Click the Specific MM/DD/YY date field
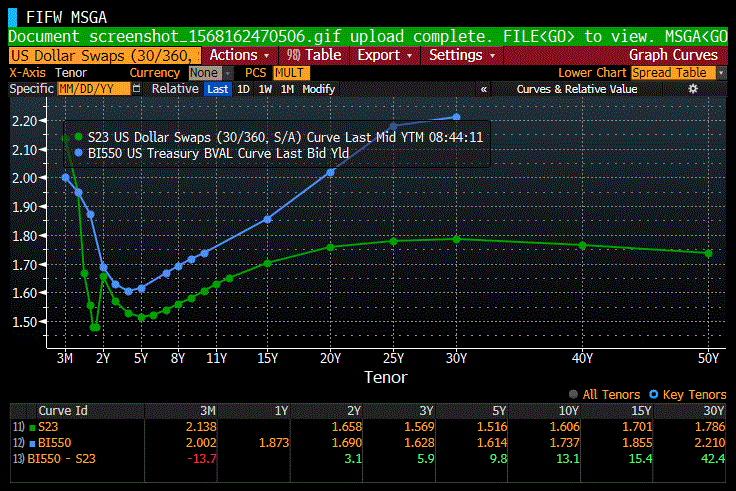Image resolution: width=736 pixels, height=491 pixels. [x=93, y=89]
